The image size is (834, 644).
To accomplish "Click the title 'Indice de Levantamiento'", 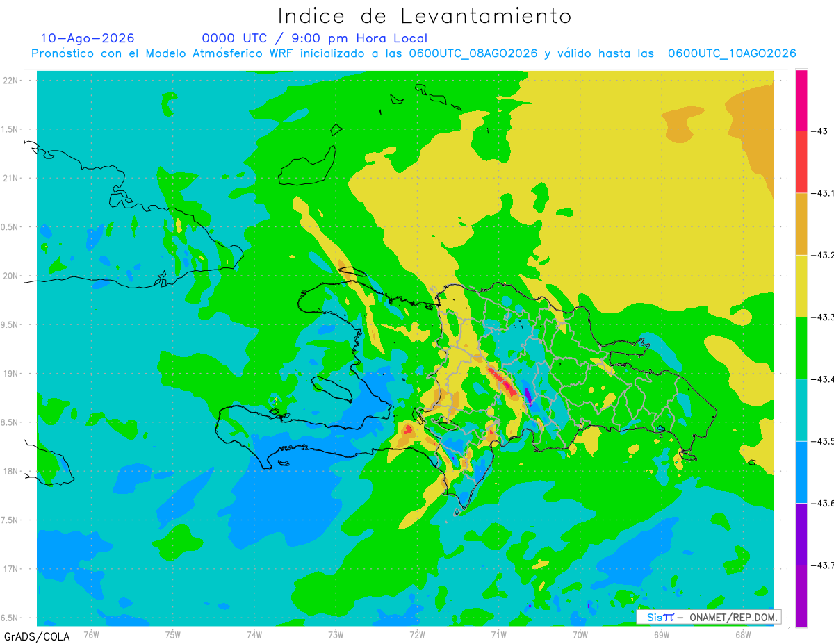I will point(425,16).
